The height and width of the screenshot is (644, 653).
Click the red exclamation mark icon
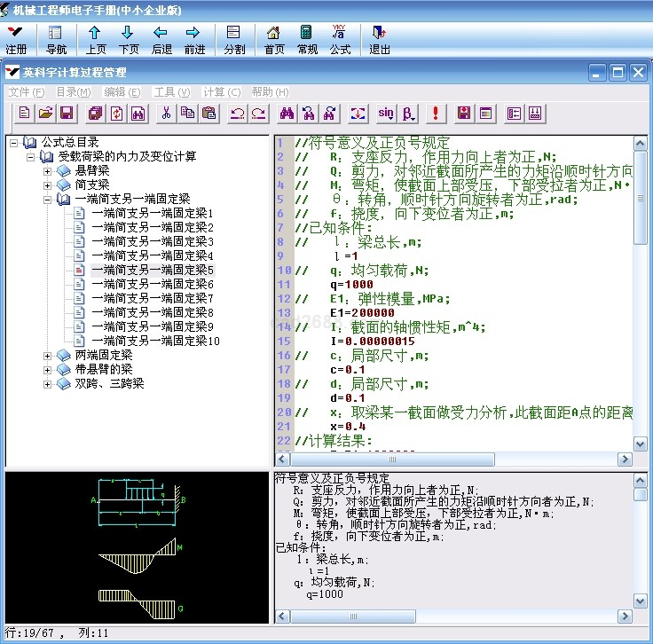(x=435, y=113)
